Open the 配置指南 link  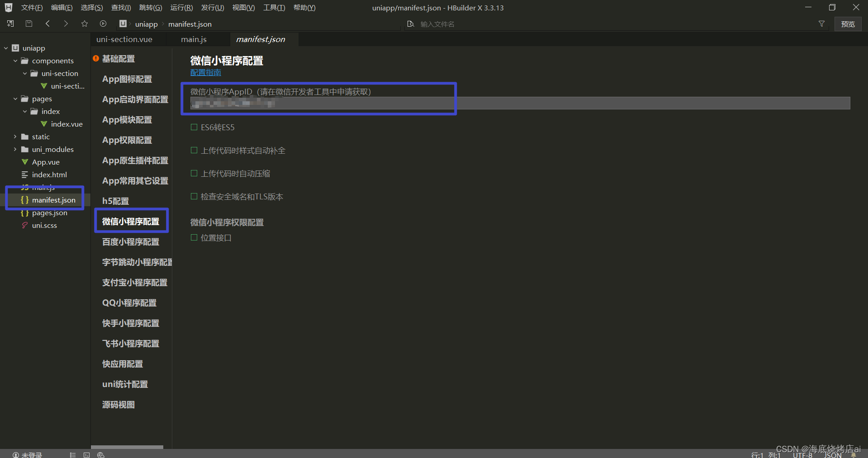tap(206, 72)
